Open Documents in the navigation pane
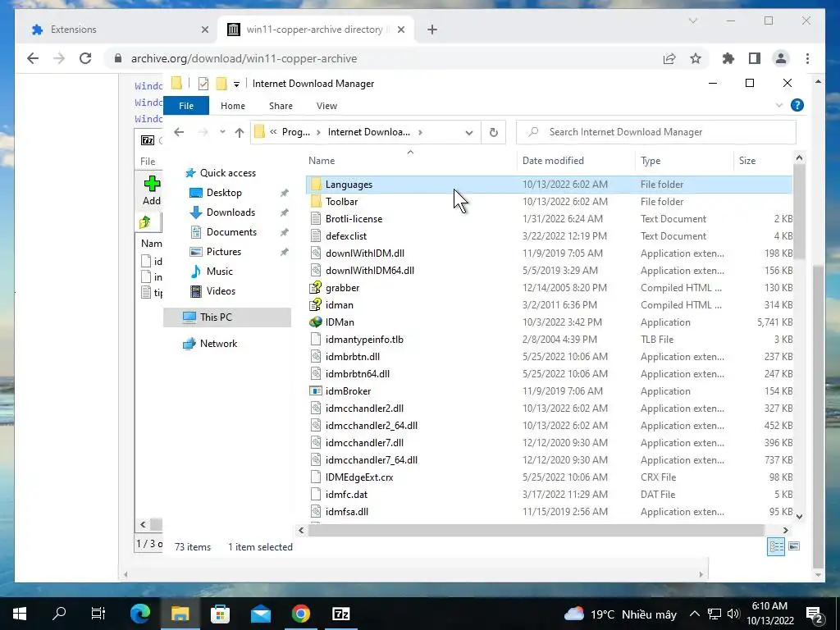Image resolution: width=840 pixels, height=630 pixels. 231,232
